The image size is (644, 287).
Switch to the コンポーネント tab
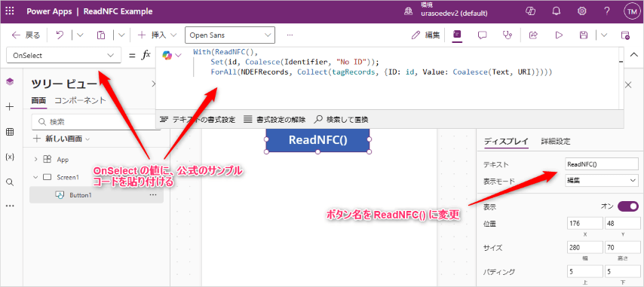[x=80, y=100]
